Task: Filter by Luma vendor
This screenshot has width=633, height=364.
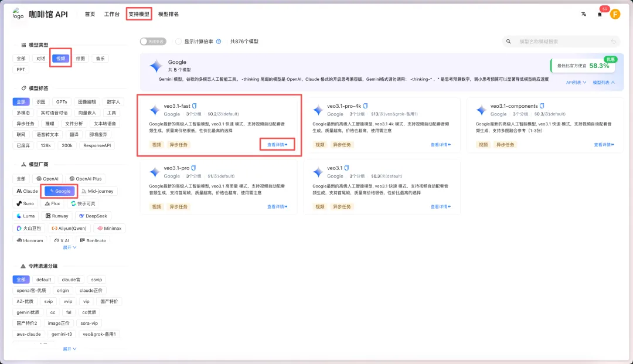Action: [25, 216]
